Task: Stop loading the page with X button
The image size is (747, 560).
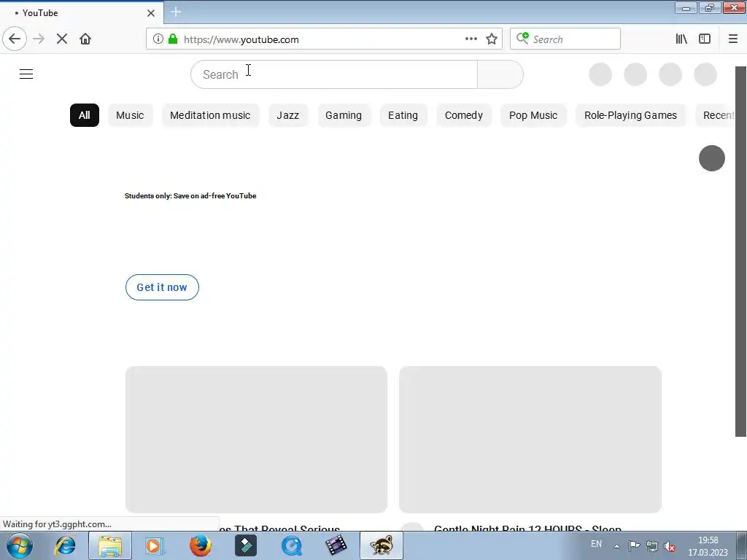Action: pos(62,39)
